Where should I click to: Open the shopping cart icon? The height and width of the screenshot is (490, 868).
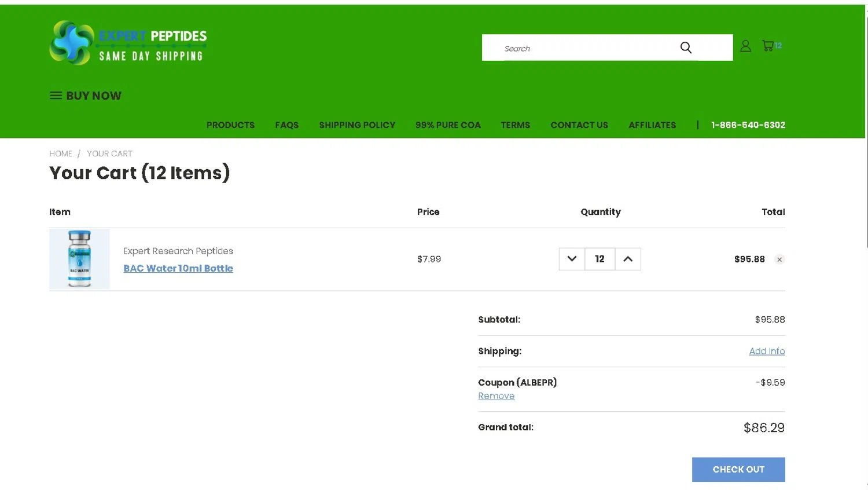click(768, 46)
